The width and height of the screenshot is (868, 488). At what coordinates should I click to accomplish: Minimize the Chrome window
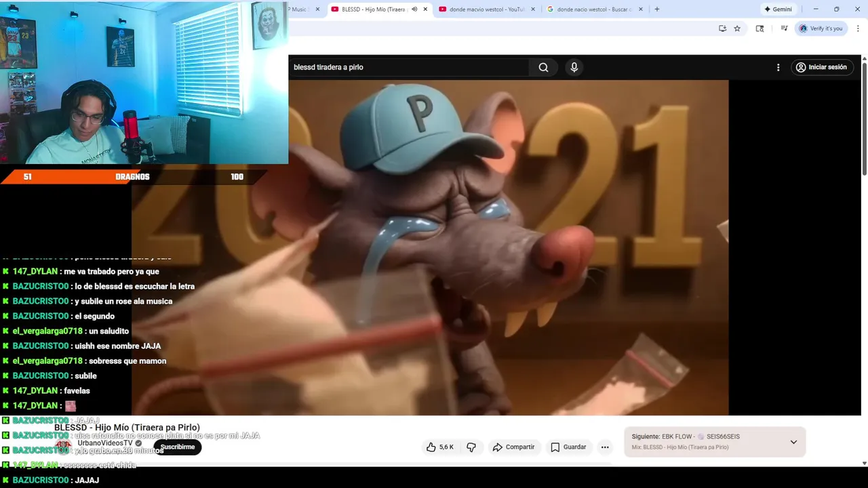[x=816, y=9]
